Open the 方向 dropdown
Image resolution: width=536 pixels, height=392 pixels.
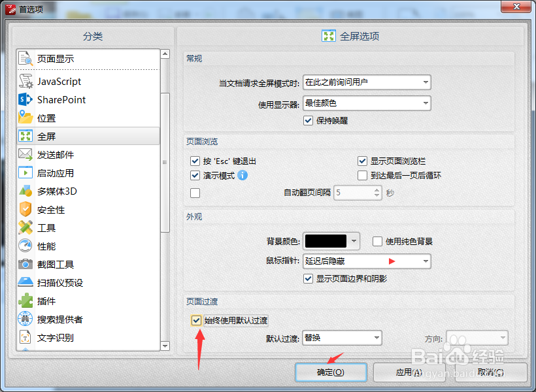tap(477, 338)
